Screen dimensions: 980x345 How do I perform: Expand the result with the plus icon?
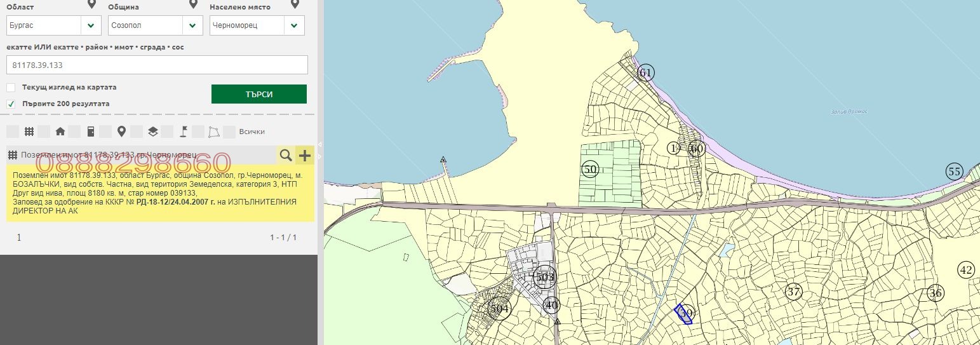(x=305, y=155)
